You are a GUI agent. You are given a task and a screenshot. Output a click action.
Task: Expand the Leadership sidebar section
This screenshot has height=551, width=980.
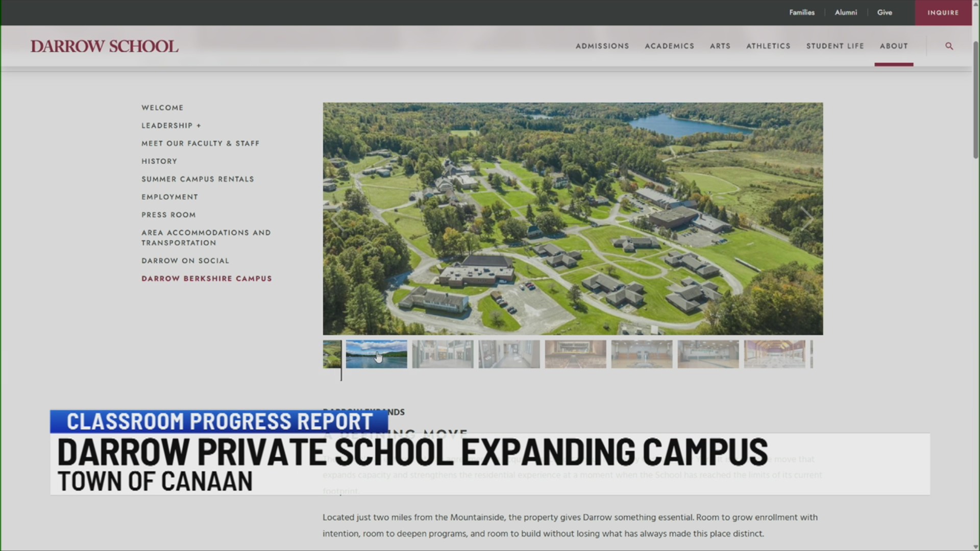171,126
